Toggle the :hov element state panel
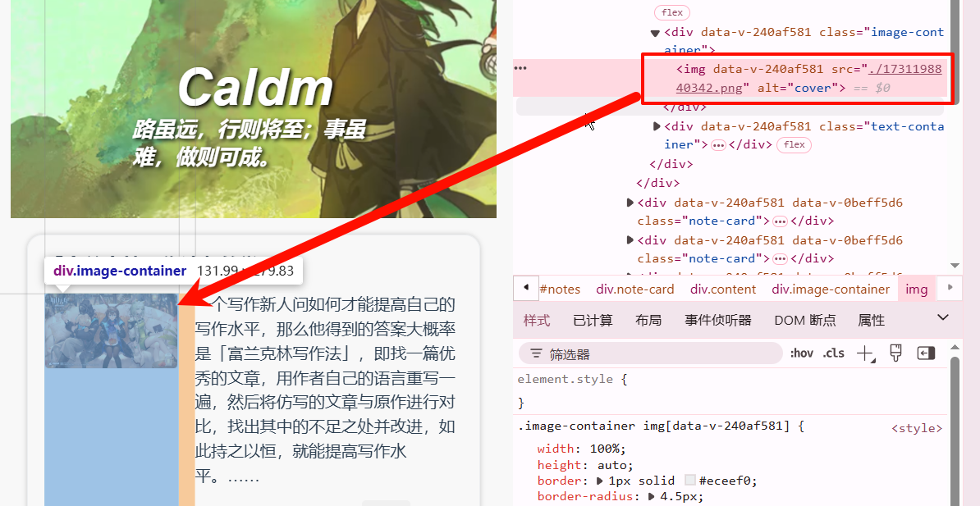This screenshot has height=506, width=980. (x=801, y=353)
